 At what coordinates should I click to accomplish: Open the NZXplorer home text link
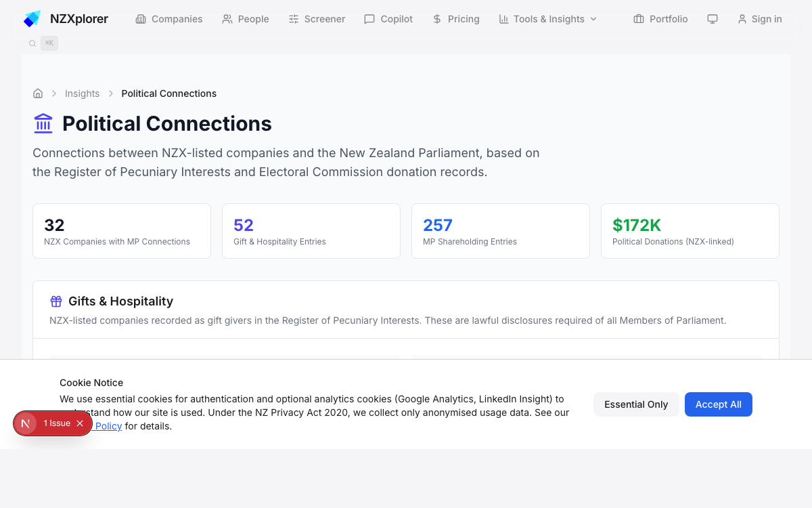[x=79, y=19]
